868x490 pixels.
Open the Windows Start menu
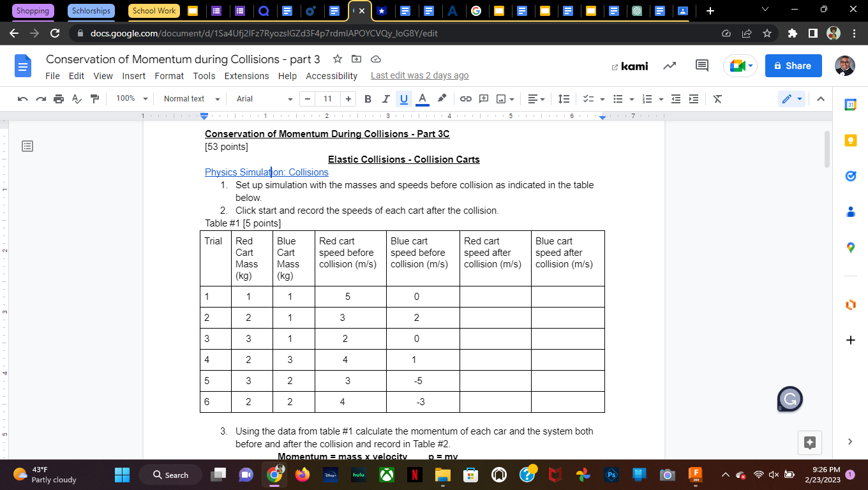click(122, 475)
